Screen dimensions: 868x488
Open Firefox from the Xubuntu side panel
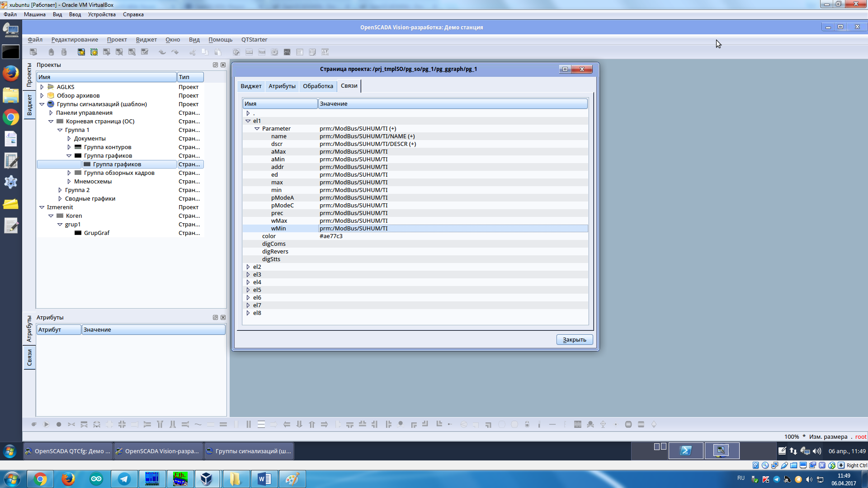(10, 73)
